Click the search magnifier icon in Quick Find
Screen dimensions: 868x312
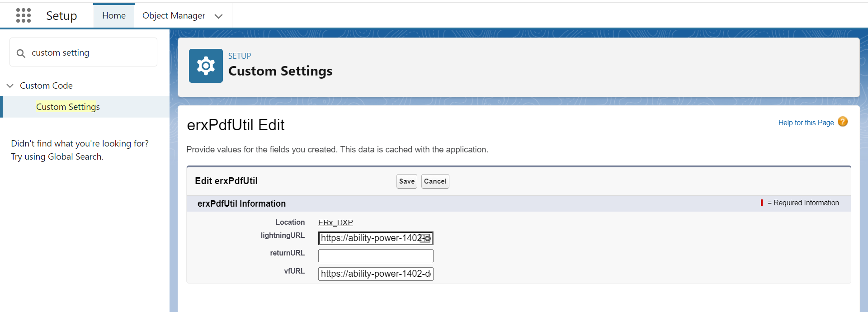[21, 53]
